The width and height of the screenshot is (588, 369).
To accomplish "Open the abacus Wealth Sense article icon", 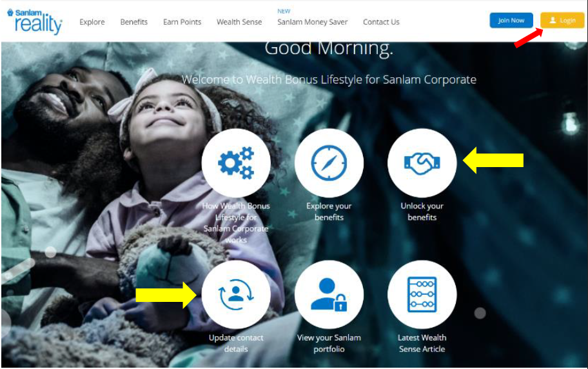I will point(422,295).
